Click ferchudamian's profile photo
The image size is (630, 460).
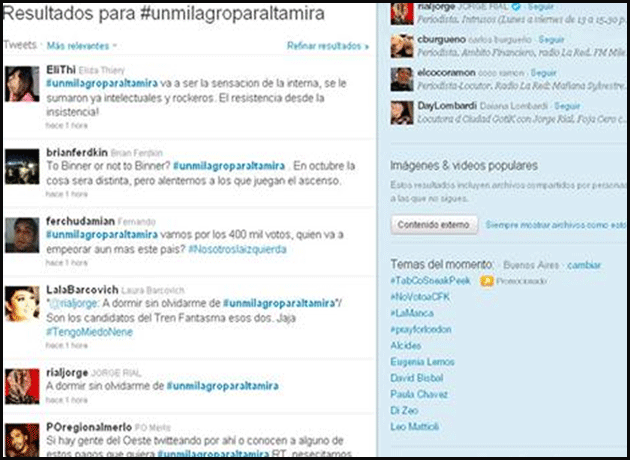(22, 235)
